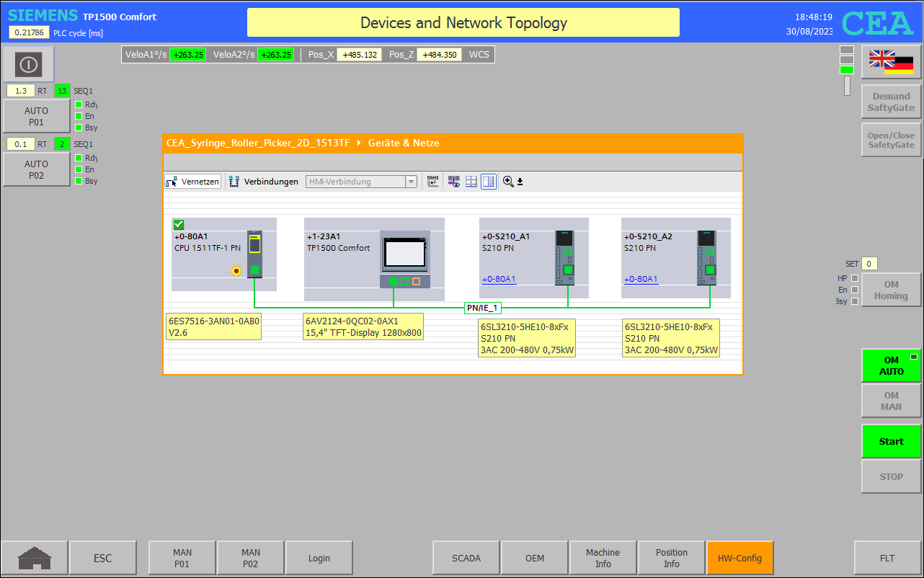
Task: Click the vertical slider under status lights
Action: point(847,86)
